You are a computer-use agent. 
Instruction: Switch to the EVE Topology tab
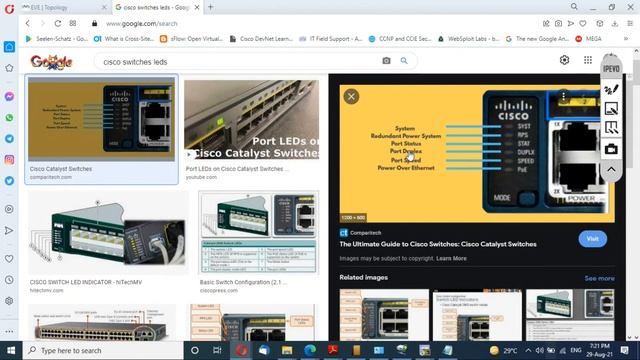(60, 7)
